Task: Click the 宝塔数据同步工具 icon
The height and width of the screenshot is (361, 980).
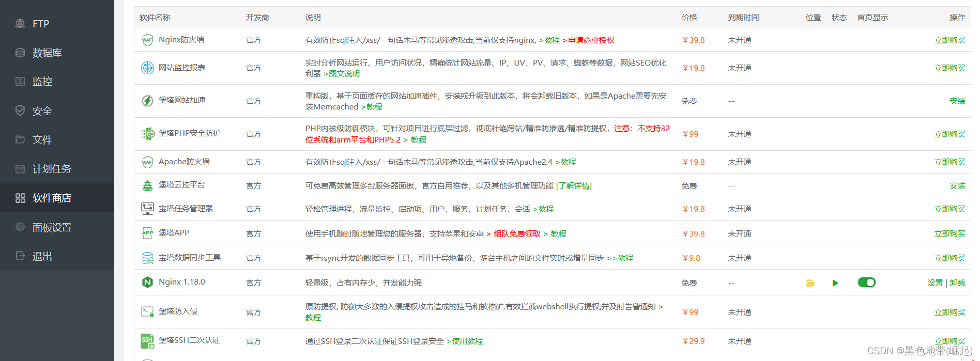Action: (x=147, y=258)
